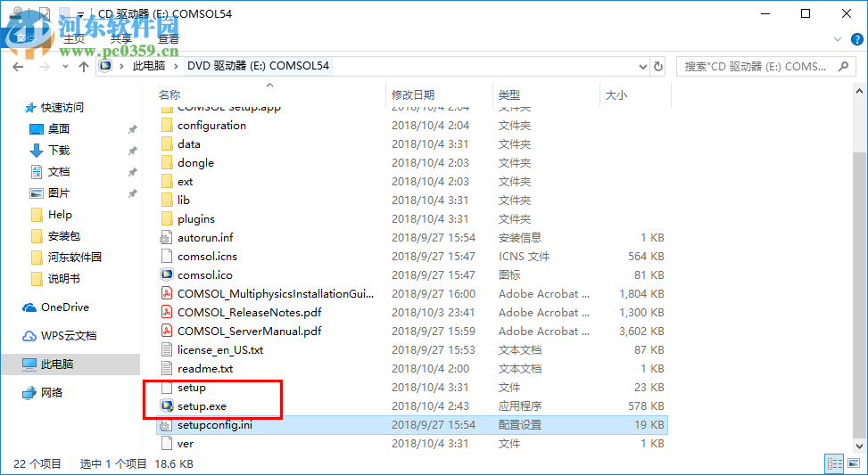Image resolution: width=868 pixels, height=475 pixels.
Task: Click scrollbar down arrow in file list
Action: click(x=859, y=446)
